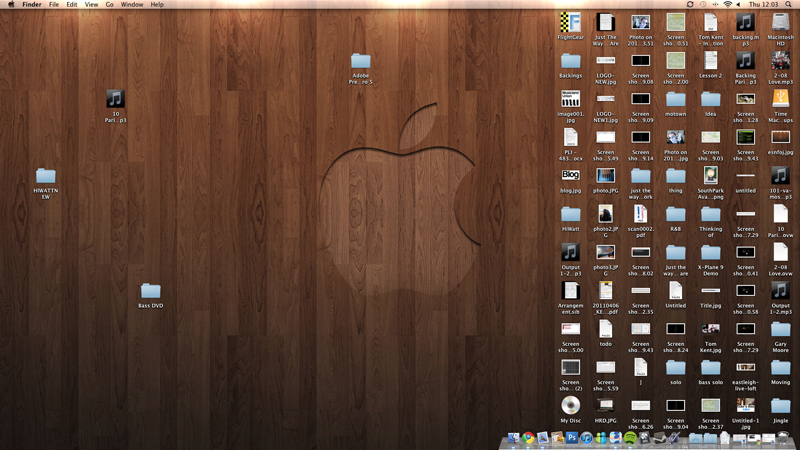This screenshot has height=450, width=800.
Task: Select the esnfoj.jpg thumbnail
Action: [781, 137]
